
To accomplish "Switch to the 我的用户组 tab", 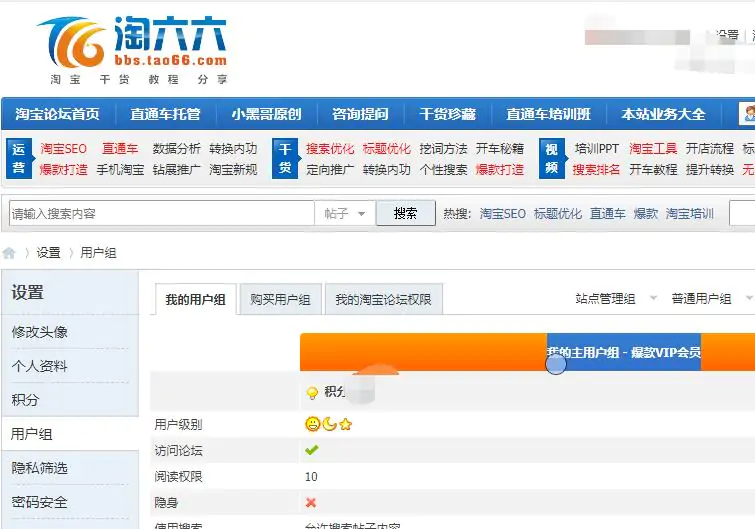I will (195, 299).
